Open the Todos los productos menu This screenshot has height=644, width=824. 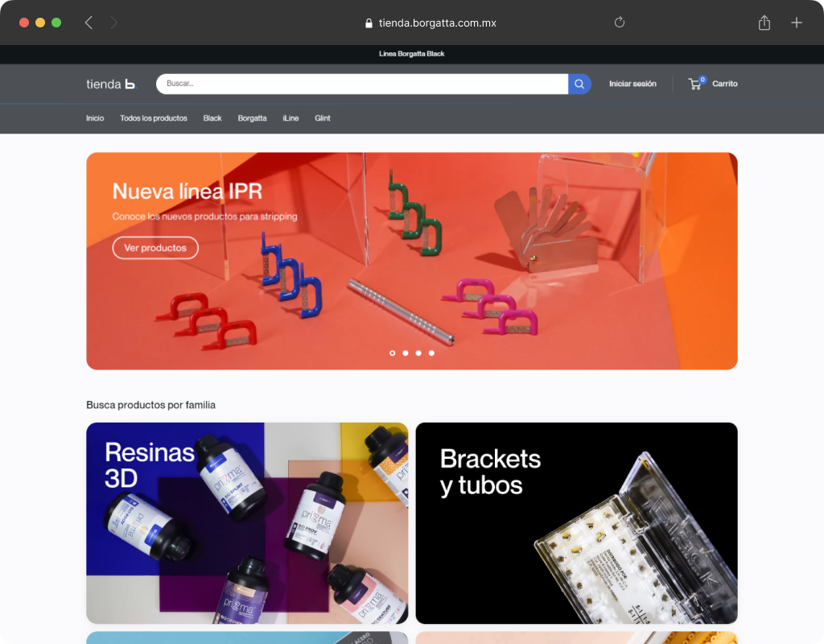point(154,118)
